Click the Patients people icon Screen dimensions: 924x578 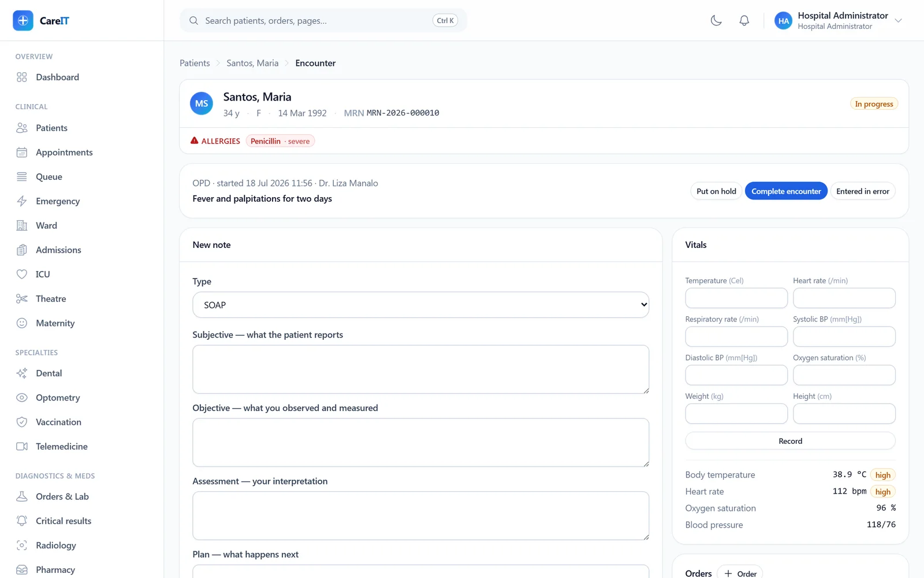pos(22,128)
